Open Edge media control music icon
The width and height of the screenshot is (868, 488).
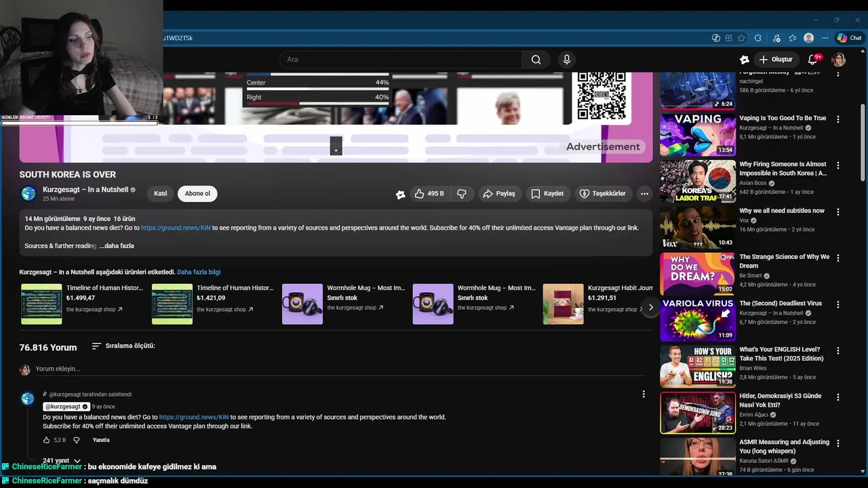(776, 38)
